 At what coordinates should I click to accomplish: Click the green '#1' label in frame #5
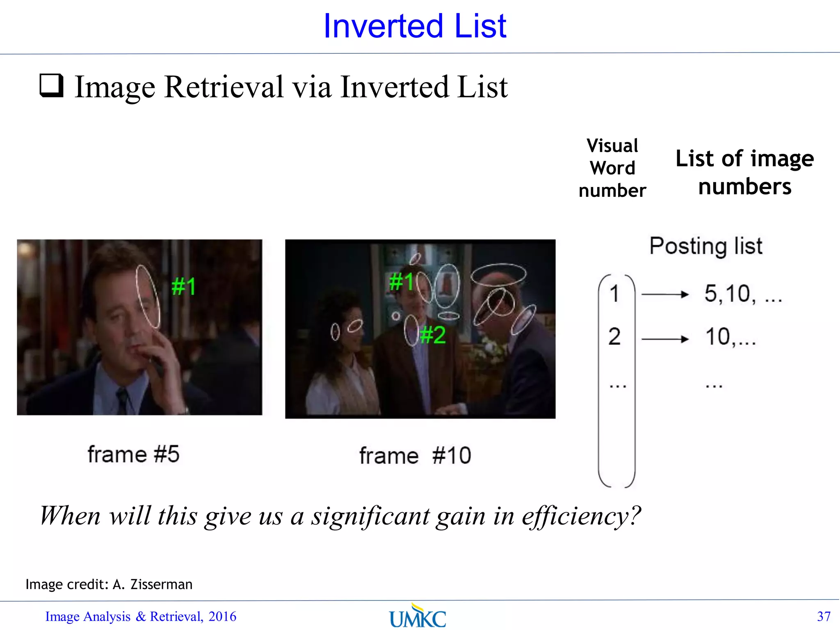coord(184,286)
